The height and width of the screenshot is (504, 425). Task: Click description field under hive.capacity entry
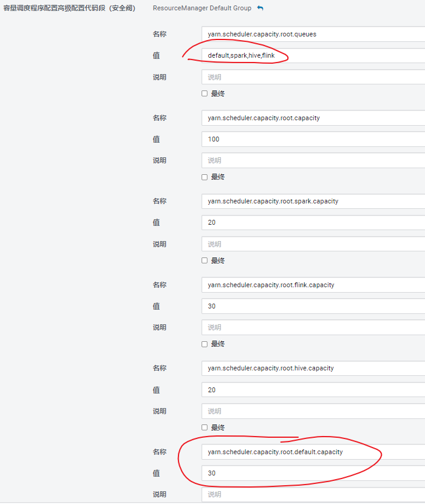click(x=313, y=411)
